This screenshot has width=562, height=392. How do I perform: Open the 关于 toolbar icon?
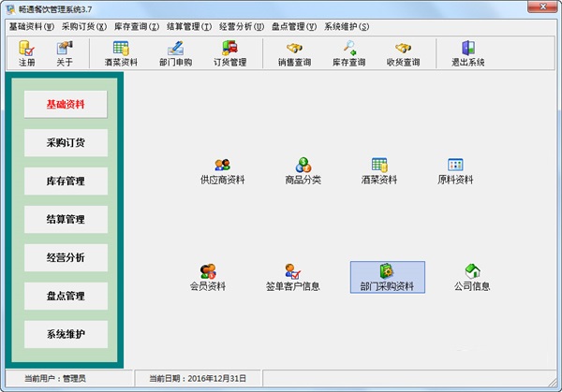tap(65, 53)
